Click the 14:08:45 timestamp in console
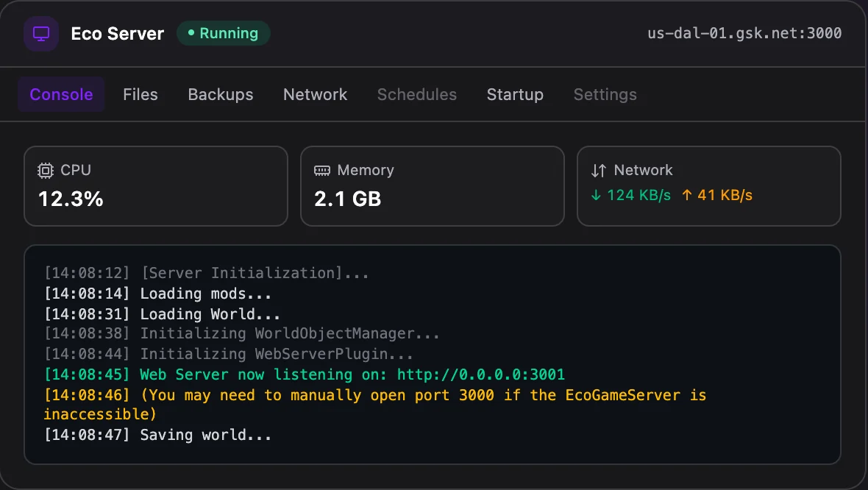The width and height of the screenshot is (868, 490). 87,374
